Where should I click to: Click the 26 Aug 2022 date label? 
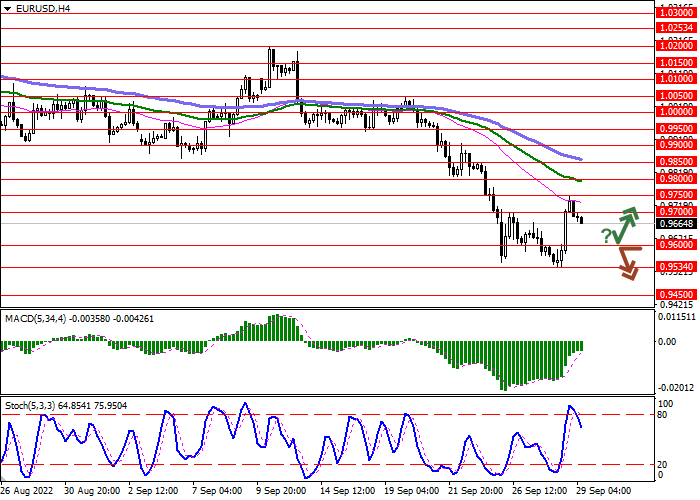click(25, 492)
